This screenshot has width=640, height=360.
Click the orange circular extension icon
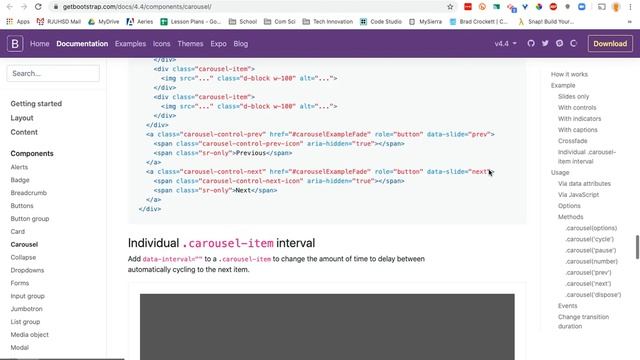[482, 7]
